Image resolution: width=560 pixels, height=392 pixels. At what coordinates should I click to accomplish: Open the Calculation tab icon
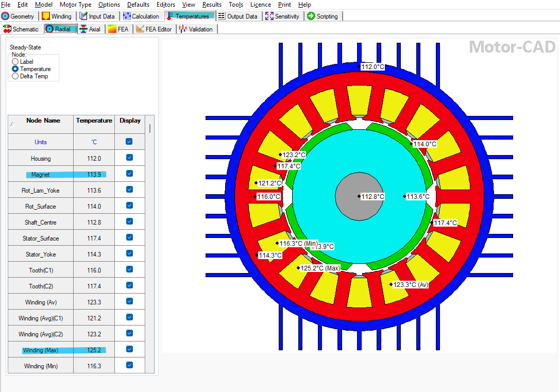[127, 16]
